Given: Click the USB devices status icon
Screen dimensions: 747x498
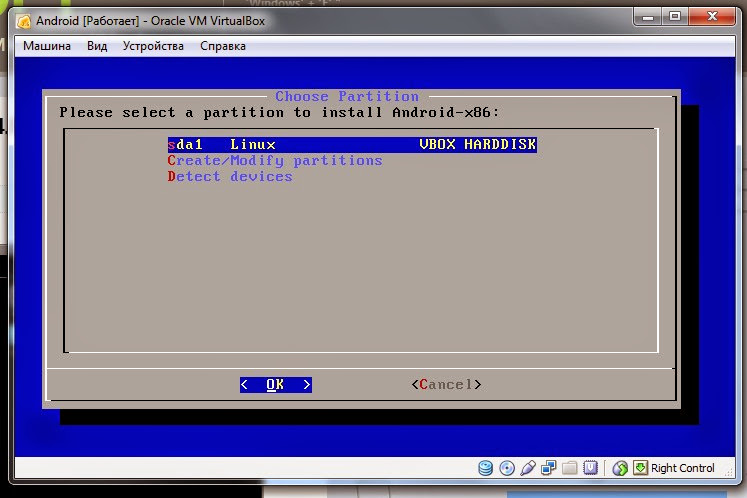Looking at the screenshot, I should [527, 468].
